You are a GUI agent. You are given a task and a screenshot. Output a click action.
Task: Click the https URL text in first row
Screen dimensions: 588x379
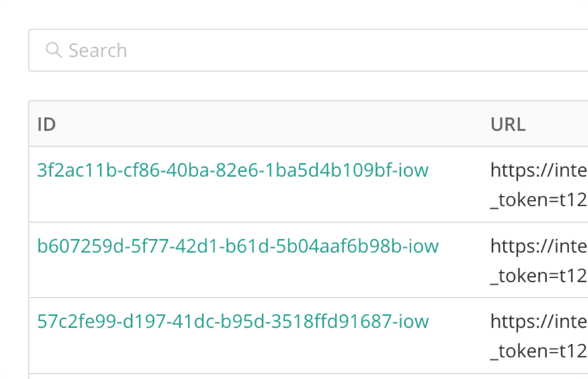pyautogui.click(x=539, y=170)
